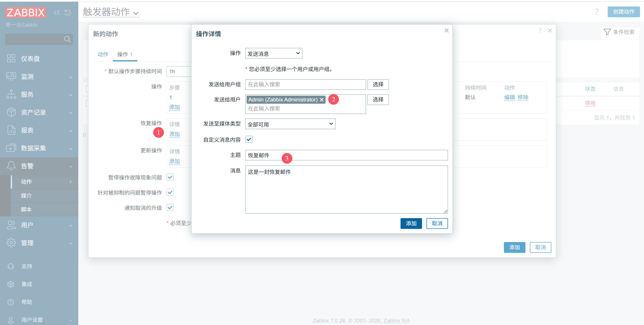Image resolution: width=644 pixels, height=325 pixels.
Task: Click the 数据采集 data collection icon
Action: 11,148
